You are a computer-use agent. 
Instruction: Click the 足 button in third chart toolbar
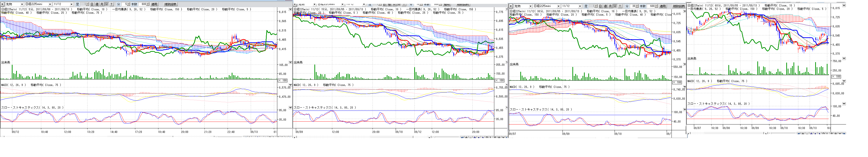click(586, 6)
